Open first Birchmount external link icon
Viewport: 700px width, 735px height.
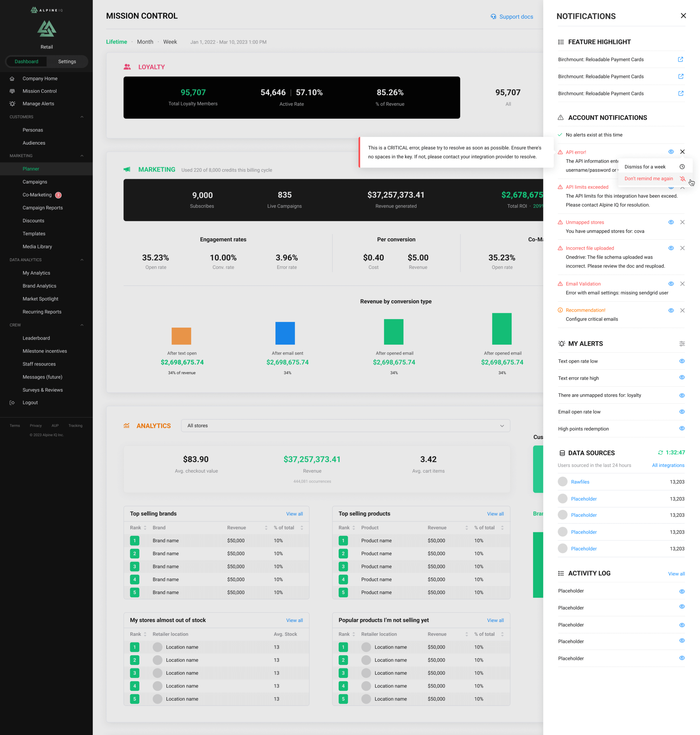(x=680, y=59)
